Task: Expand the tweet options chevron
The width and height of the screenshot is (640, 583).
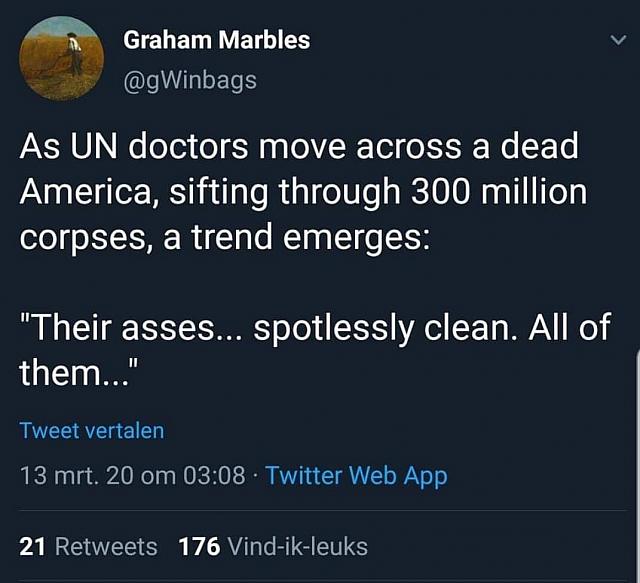Action: pyautogui.click(x=618, y=40)
